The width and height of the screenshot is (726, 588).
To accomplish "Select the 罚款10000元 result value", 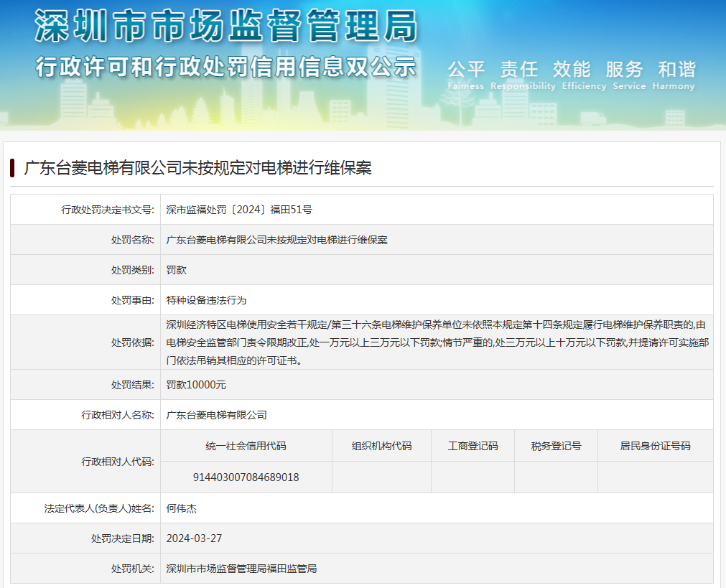I will point(196,385).
